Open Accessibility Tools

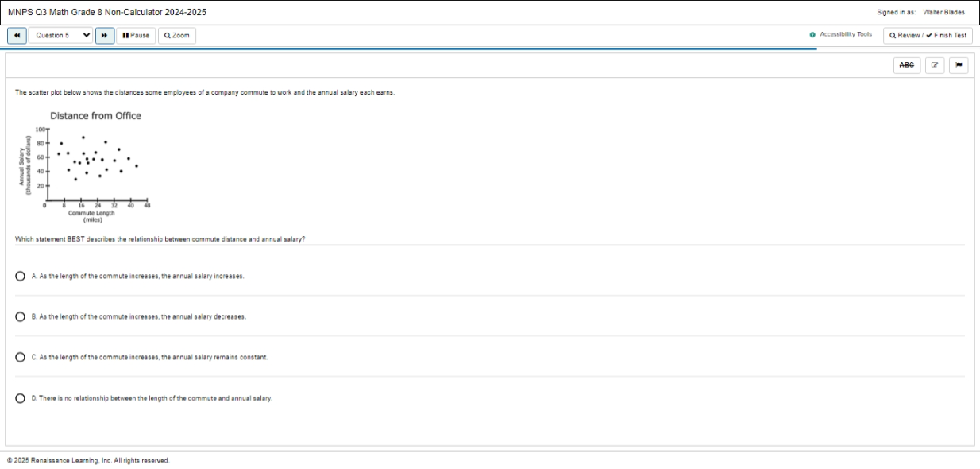point(841,35)
